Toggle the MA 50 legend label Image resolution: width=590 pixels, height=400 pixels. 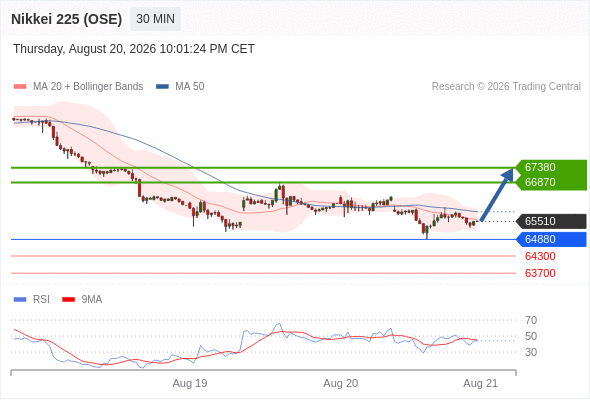point(190,87)
